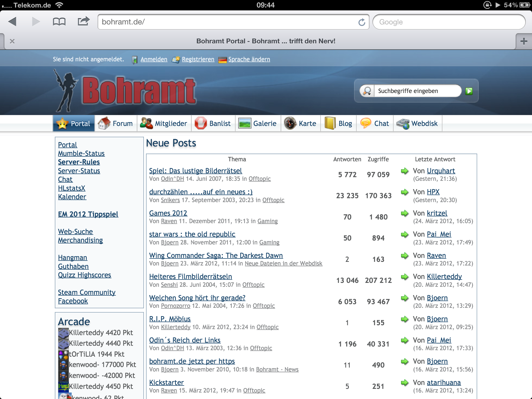
Task: Jump to last post of Bilderrätsel thread
Action: [x=404, y=171]
